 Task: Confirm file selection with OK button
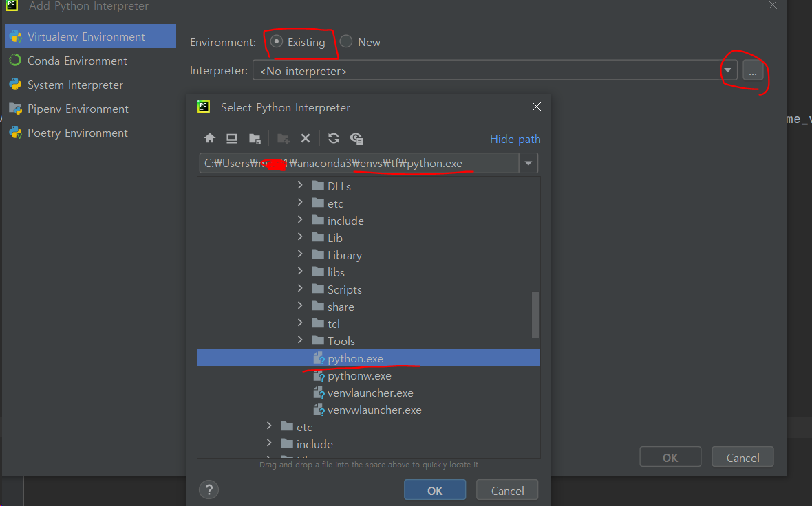tap(434, 490)
